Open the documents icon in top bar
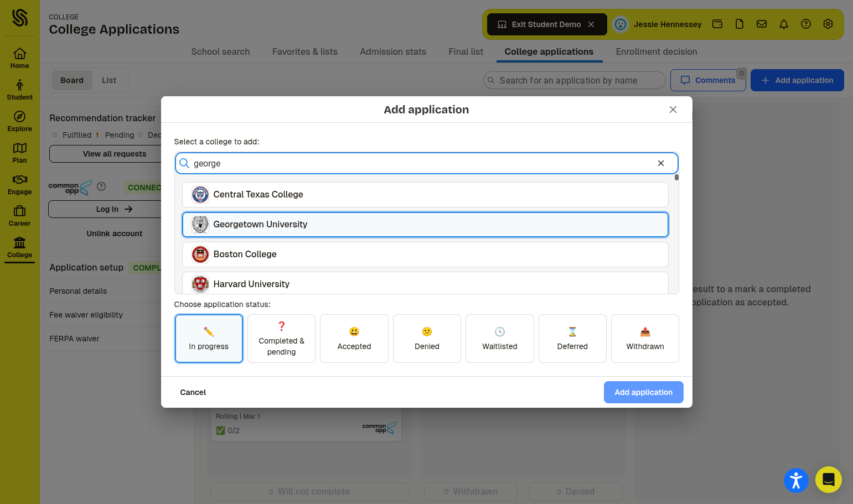 pos(740,24)
